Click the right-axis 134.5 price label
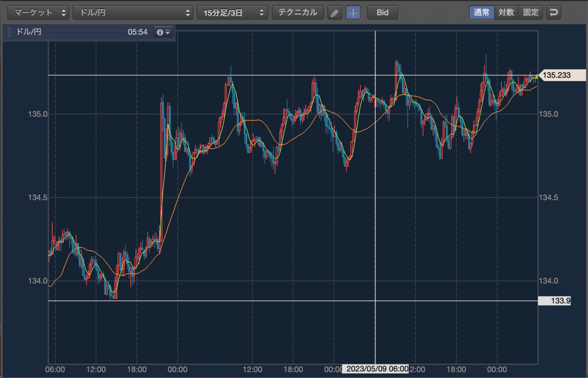Image resolution: width=588 pixels, height=378 pixels. (548, 198)
